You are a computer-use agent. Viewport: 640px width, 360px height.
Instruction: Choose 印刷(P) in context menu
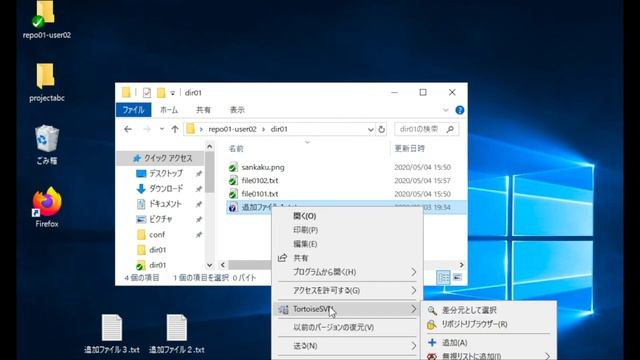pyautogui.click(x=347, y=230)
